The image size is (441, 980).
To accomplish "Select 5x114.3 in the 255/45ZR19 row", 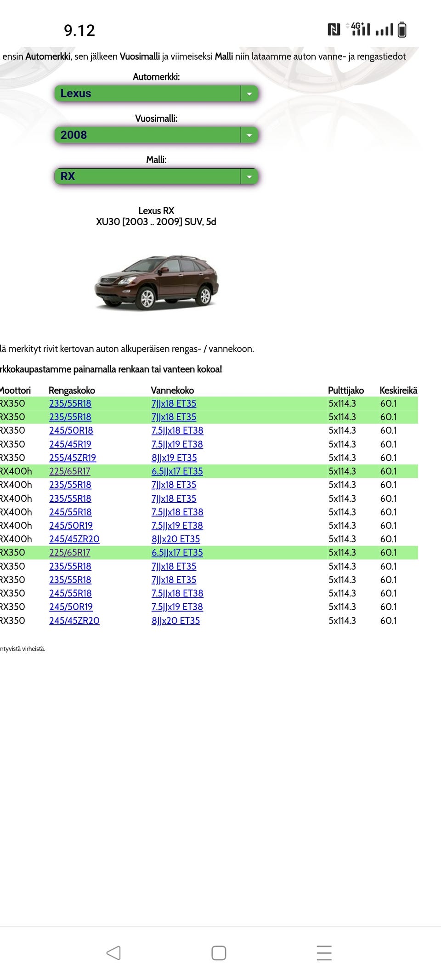I will click(x=342, y=458).
